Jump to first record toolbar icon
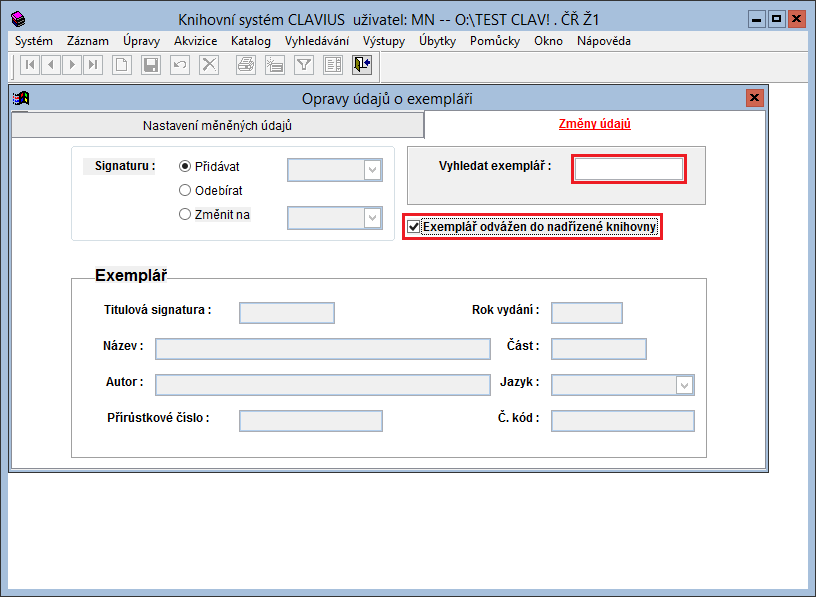Viewport: 816px width, 597px height. point(30,65)
